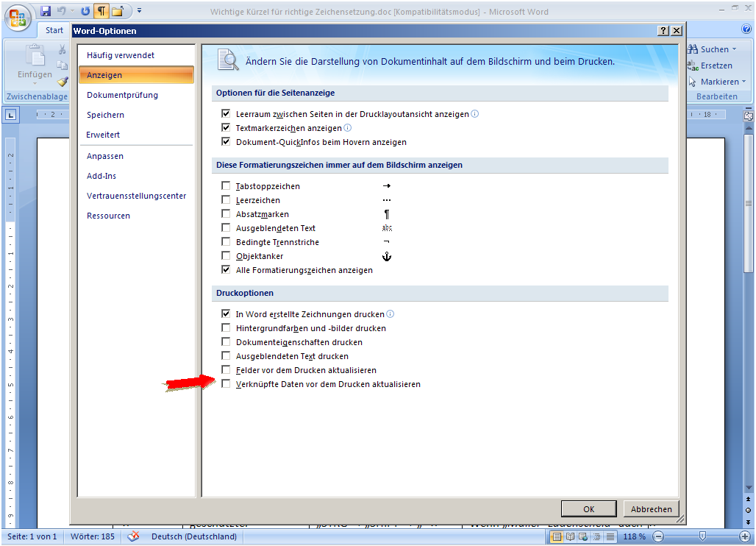Open the Anpassen category
The height and width of the screenshot is (546, 756).
coord(137,156)
